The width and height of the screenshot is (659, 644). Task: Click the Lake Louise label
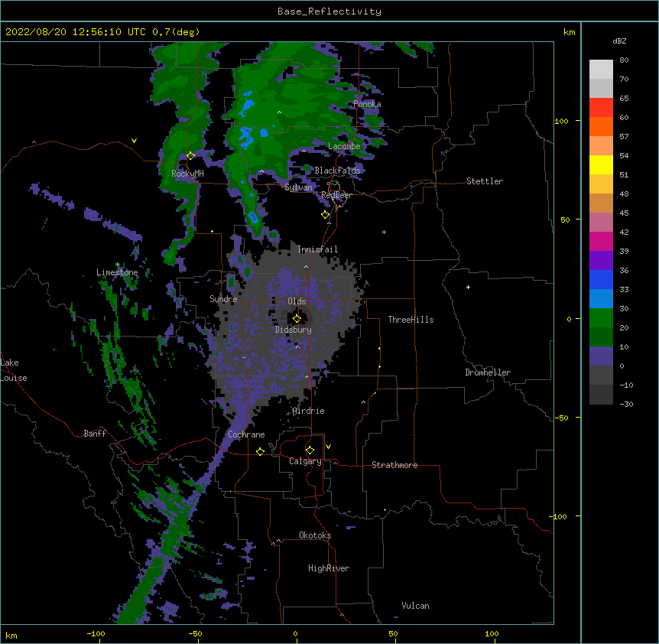[x=14, y=370]
